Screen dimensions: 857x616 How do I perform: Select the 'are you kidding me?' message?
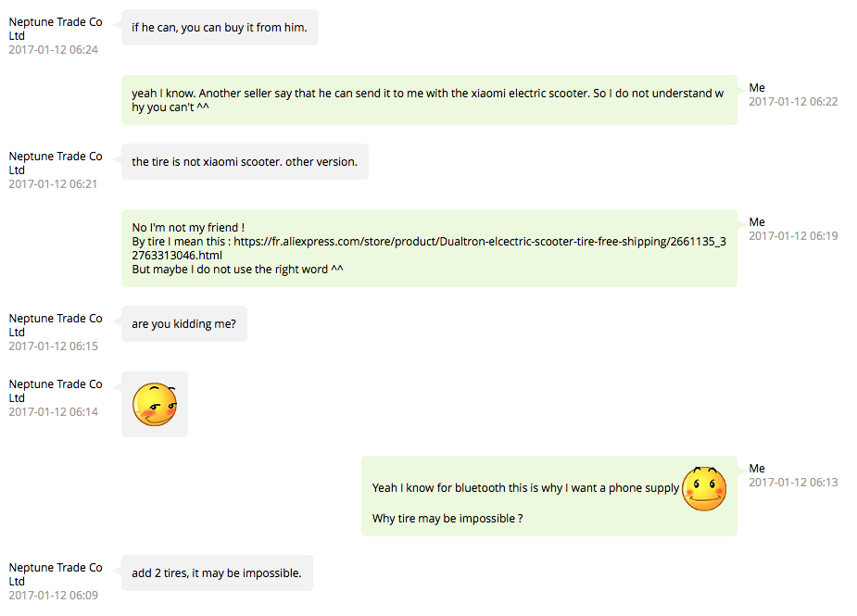(x=184, y=323)
